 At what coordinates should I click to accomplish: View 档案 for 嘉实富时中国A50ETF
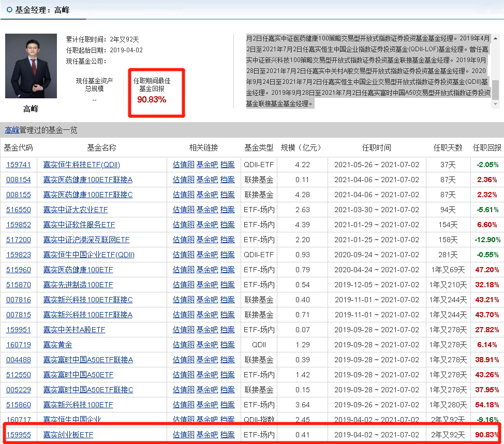click(227, 375)
